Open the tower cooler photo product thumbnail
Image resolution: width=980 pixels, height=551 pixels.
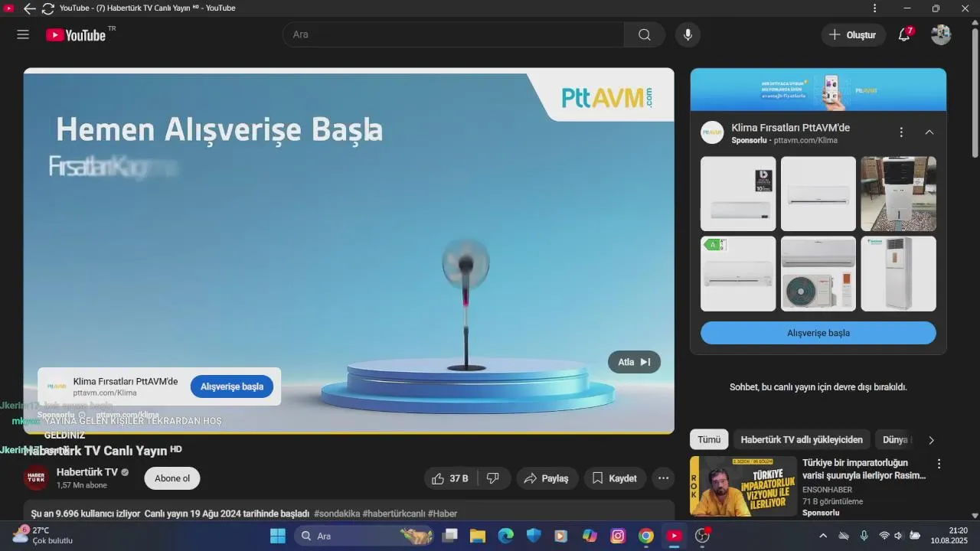898,194
